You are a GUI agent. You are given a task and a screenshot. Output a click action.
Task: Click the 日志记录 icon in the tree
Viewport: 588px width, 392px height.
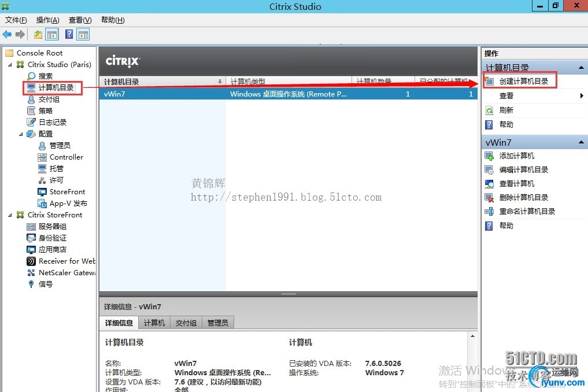click(x=31, y=123)
